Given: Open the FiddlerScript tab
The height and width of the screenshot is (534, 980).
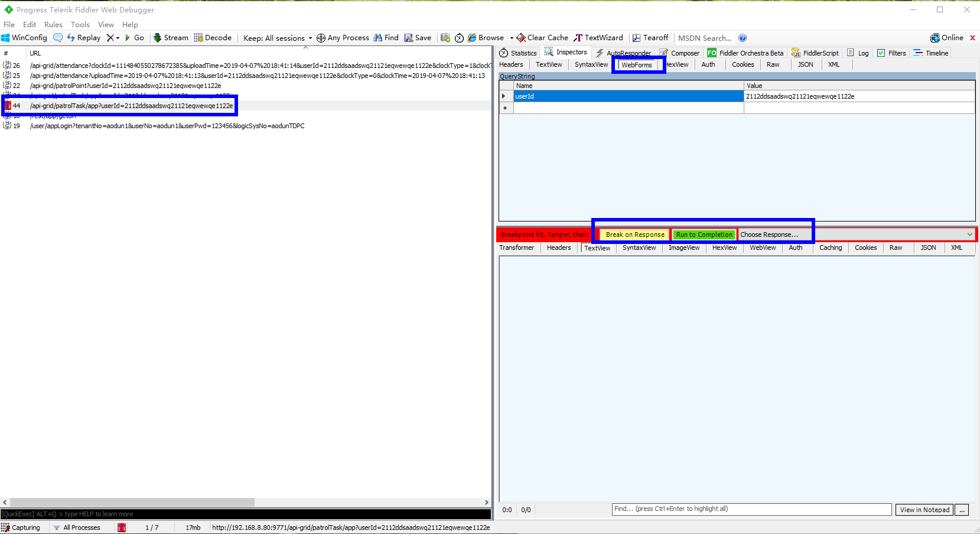Looking at the screenshot, I should coord(815,53).
